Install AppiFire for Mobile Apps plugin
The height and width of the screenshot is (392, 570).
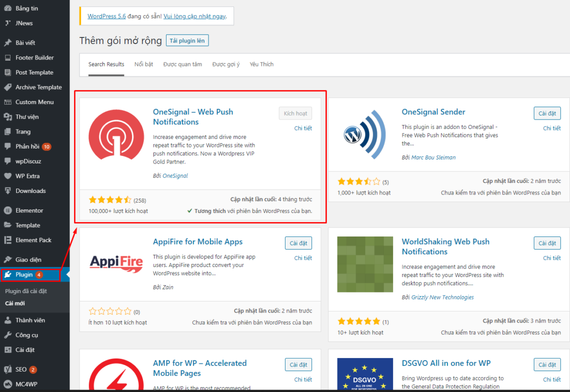click(x=298, y=243)
